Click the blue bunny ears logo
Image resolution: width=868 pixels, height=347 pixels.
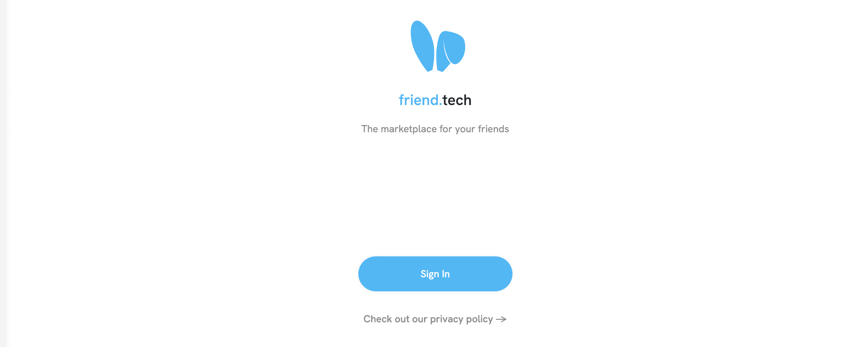[x=438, y=47]
